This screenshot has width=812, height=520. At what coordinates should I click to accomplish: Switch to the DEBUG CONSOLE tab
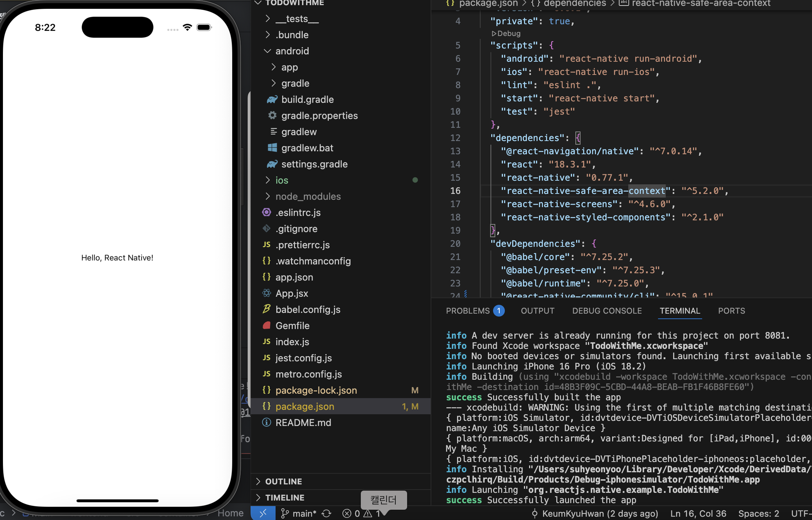click(607, 311)
